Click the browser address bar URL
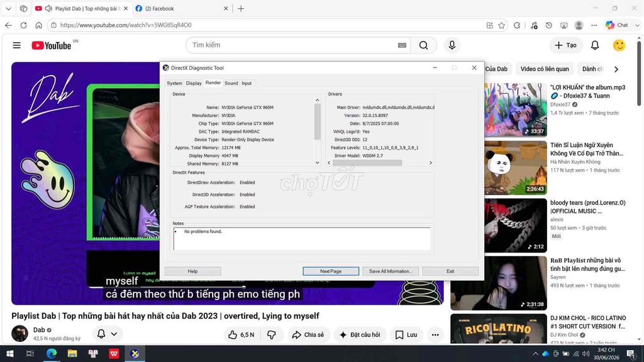This screenshot has height=362, width=644. tap(126, 25)
